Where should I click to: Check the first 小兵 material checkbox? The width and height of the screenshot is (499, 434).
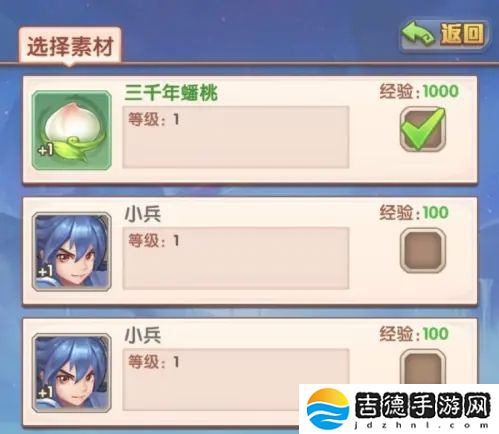tap(423, 250)
